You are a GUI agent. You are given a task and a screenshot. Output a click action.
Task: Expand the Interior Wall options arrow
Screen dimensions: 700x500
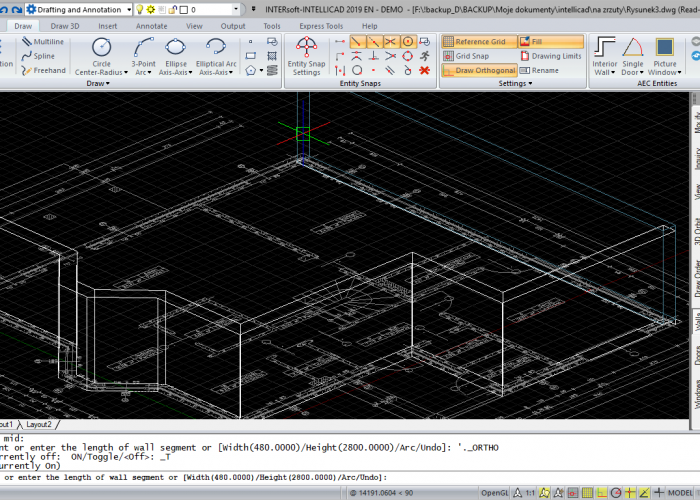[x=612, y=72]
